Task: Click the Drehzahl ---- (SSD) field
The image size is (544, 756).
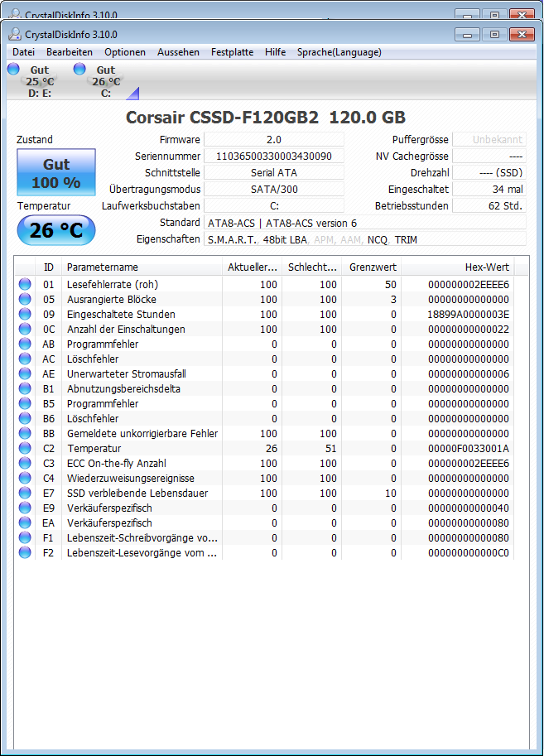Action: [x=489, y=172]
